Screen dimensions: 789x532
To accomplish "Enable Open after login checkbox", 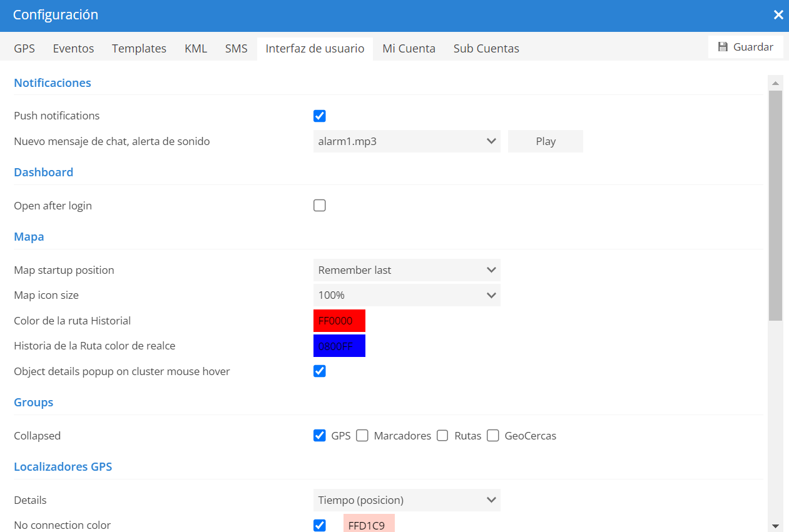I will (320, 206).
